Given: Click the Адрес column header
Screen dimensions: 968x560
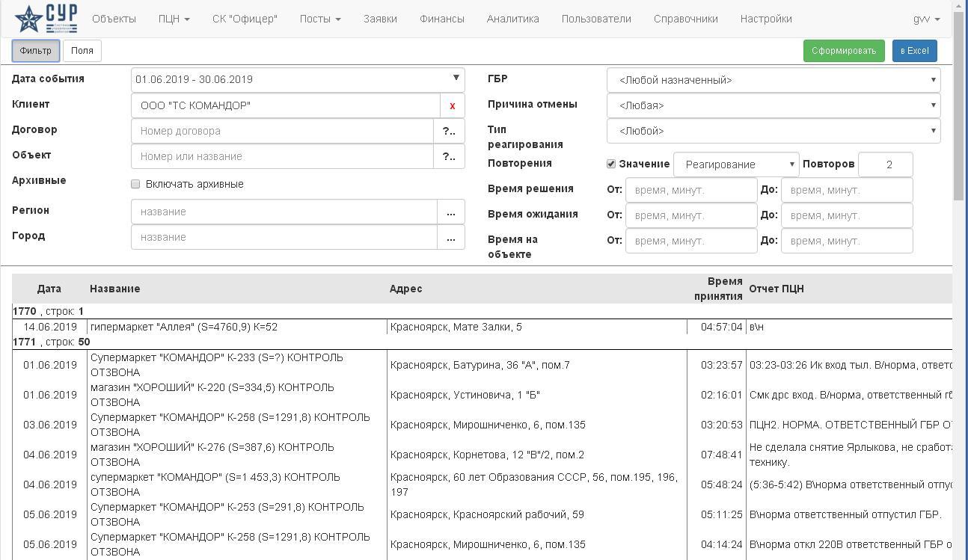Looking at the screenshot, I should (x=405, y=289).
